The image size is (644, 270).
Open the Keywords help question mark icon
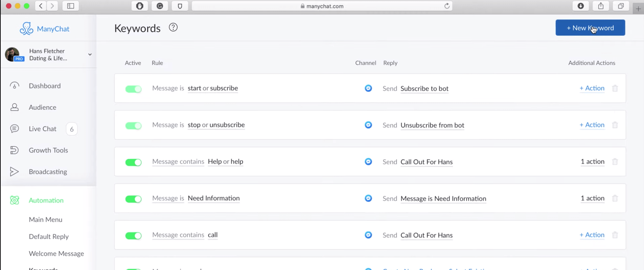[x=173, y=27]
